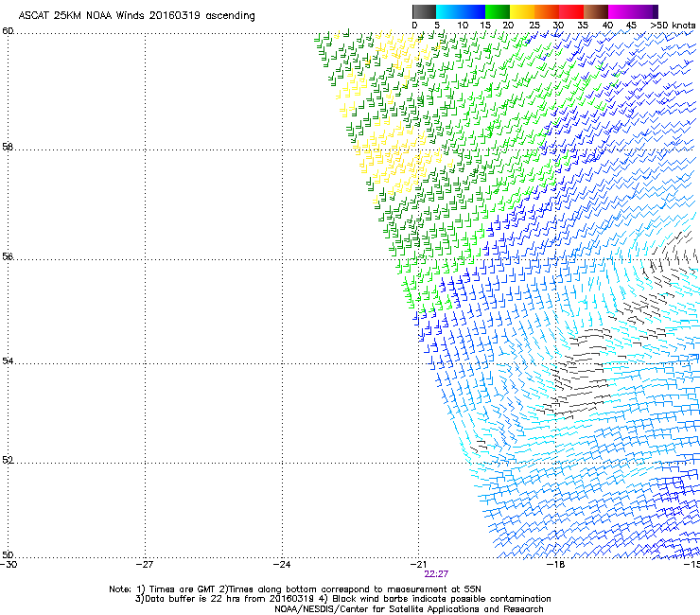Select the cyan-blue 5-15 knots color swatch
Image resolution: width=700 pixels, height=615 pixels.
[461, 11]
